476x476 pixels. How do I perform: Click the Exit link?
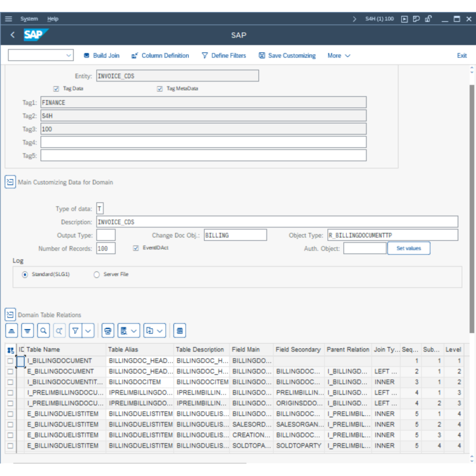462,55
